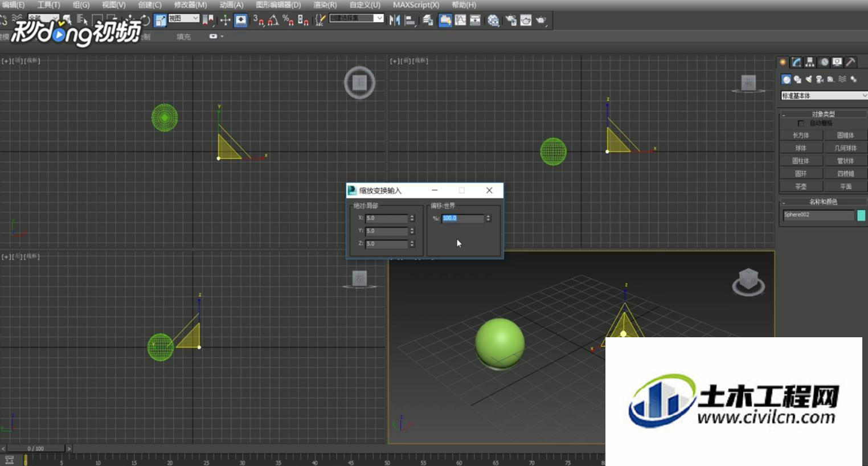Click the 球体 button
The image size is (868, 466).
[x=801, y=148]
